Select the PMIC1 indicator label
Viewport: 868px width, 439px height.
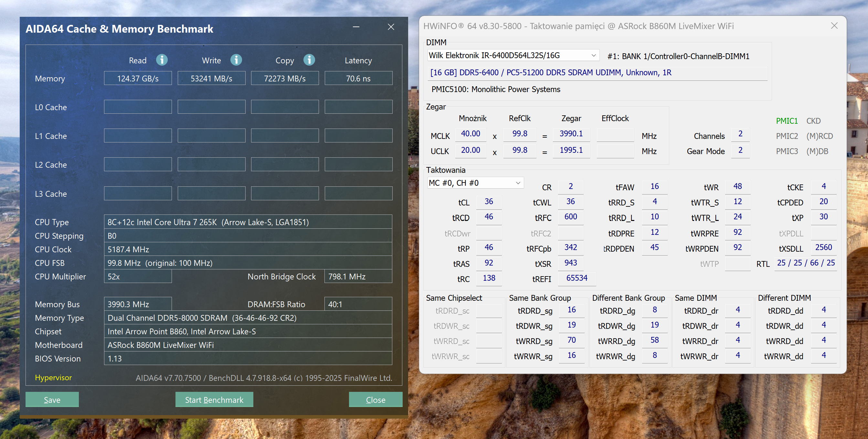pos(787,121)
